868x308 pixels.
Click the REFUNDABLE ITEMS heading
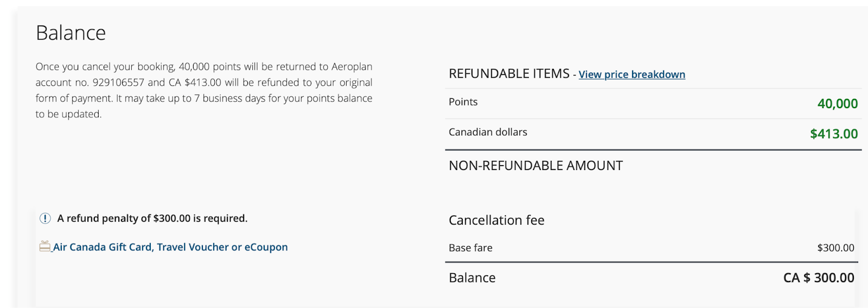point(509,73)
